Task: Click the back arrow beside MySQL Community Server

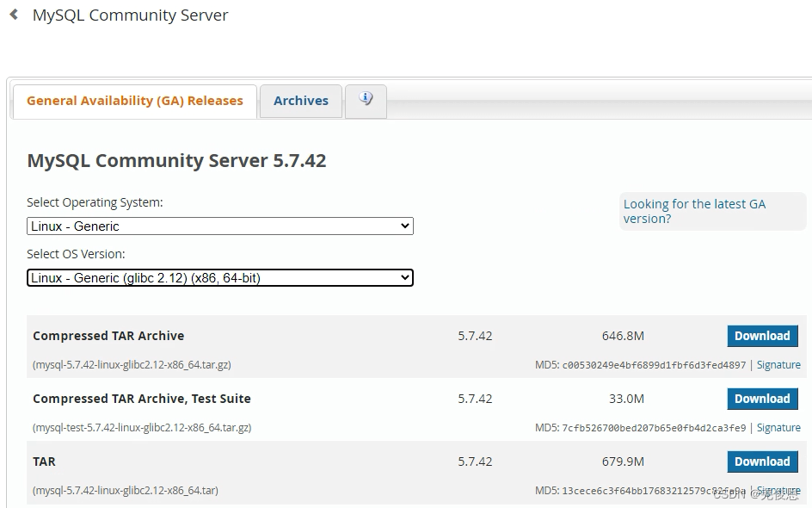Action: click(14, 15)
